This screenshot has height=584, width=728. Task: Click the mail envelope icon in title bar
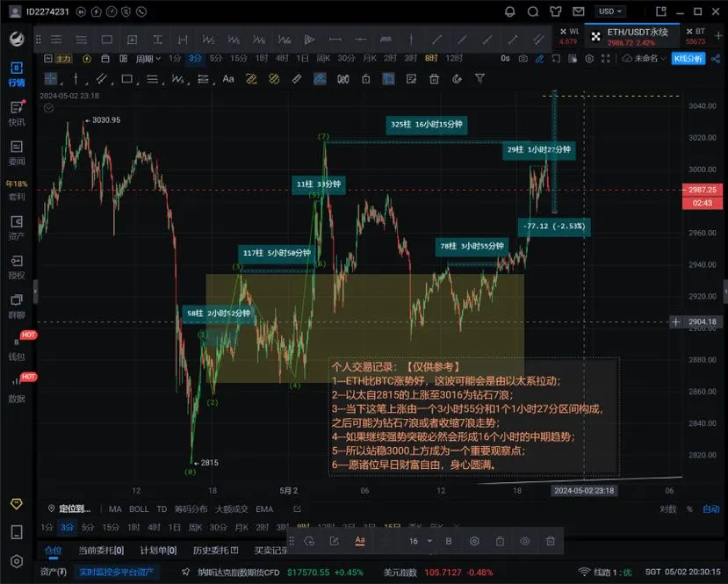(x=578, y=11)
